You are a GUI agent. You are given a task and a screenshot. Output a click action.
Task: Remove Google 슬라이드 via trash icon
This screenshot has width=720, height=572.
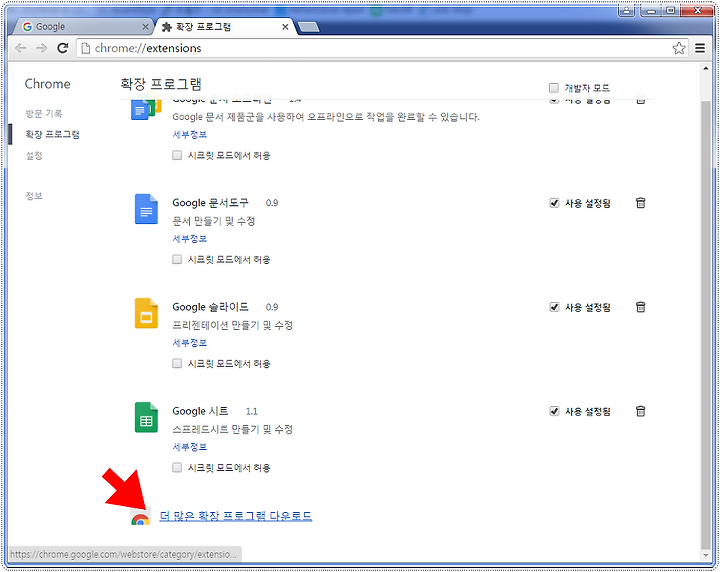click(x=640, y=307)
